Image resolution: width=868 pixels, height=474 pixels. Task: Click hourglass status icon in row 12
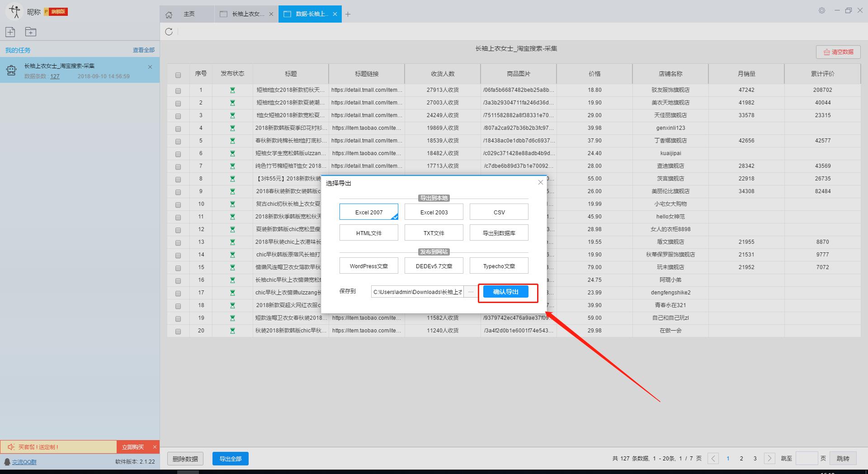232,229
